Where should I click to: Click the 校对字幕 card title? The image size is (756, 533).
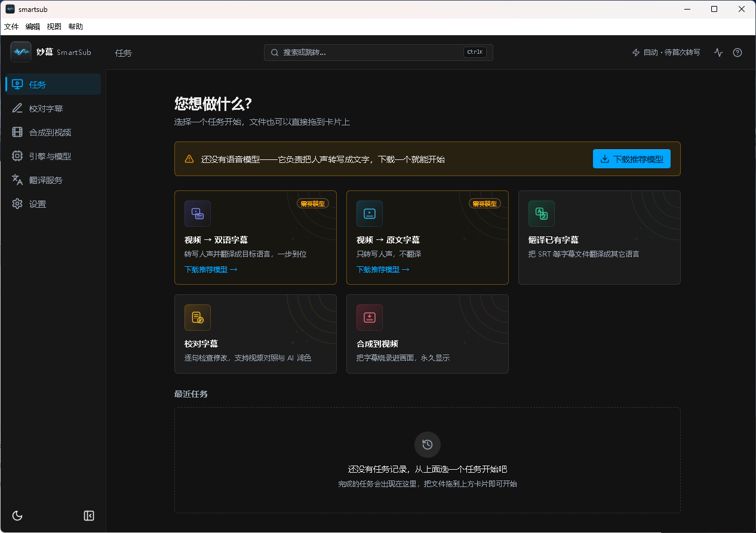tap(201, 344)
